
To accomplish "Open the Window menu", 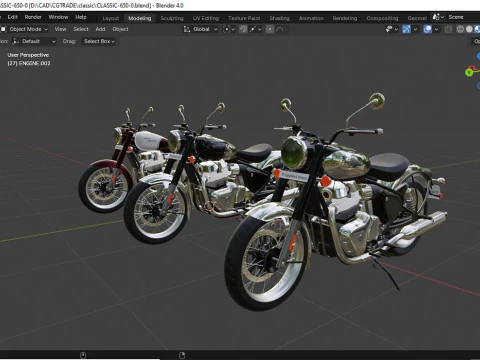I will click(x=58, y=17).
